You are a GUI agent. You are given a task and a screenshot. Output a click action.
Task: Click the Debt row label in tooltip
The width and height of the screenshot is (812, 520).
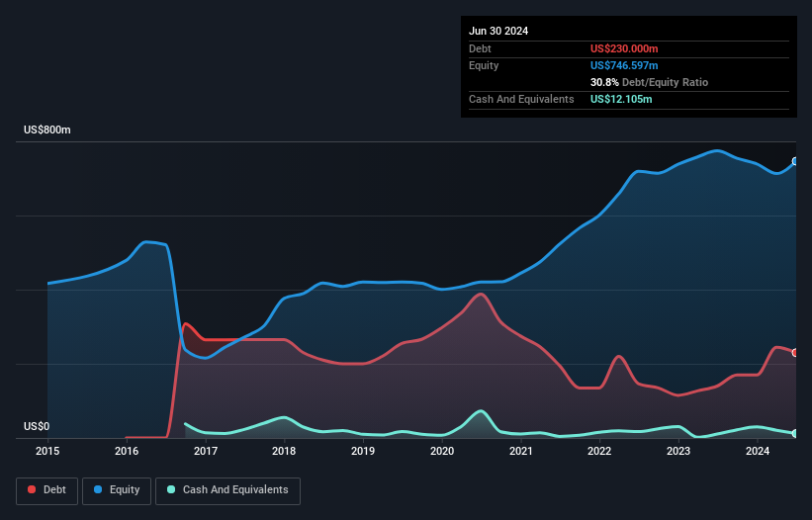pos(480,48)
